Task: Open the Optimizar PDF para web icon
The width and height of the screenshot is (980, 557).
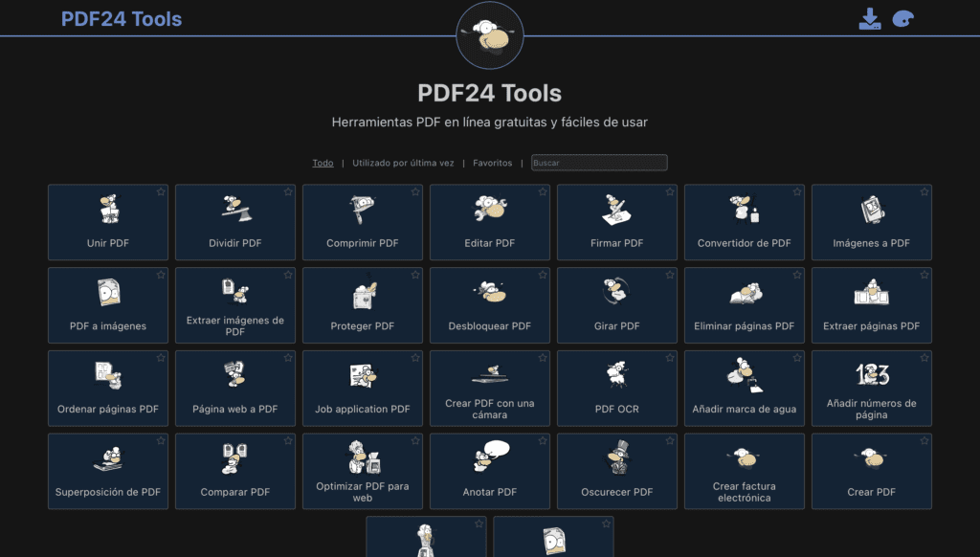Action: (x=365, y=457)
